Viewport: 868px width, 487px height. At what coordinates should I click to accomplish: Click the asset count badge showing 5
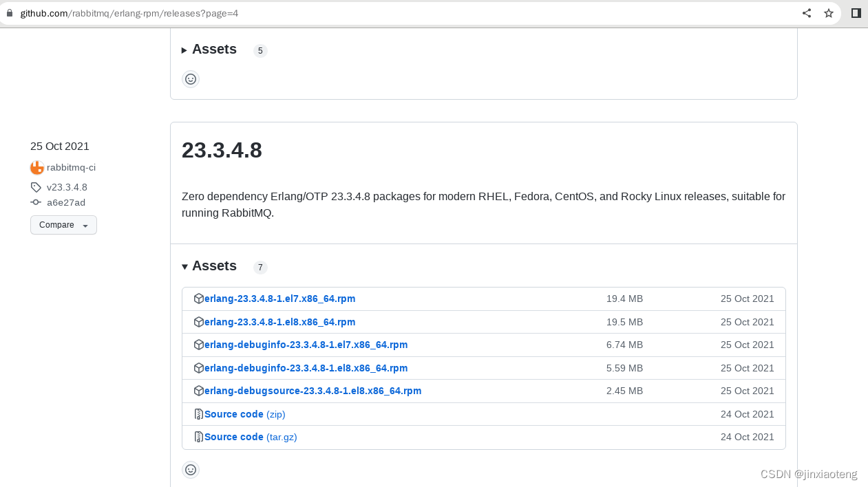coord(260,50)
